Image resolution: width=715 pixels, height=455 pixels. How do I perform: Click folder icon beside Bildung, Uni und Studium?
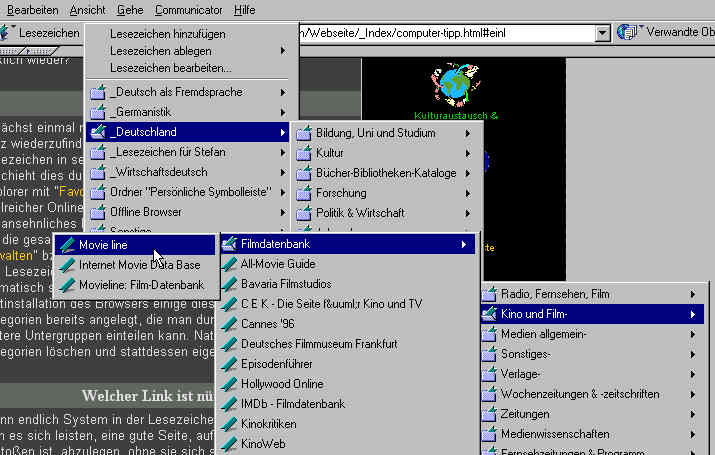(x=303, y=133)
